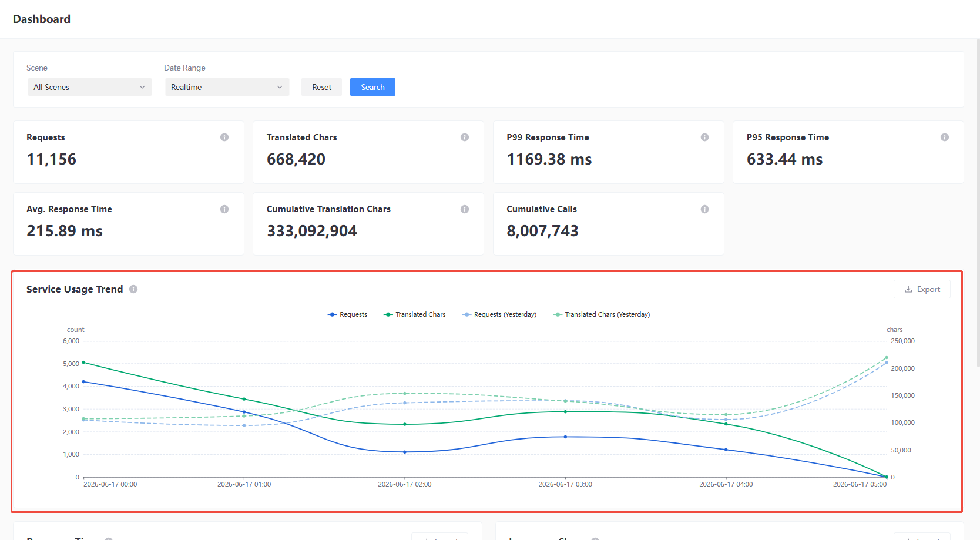Screen dimensions: 980x540
Task: Click the blue Search button
Action: pos(372,87)
